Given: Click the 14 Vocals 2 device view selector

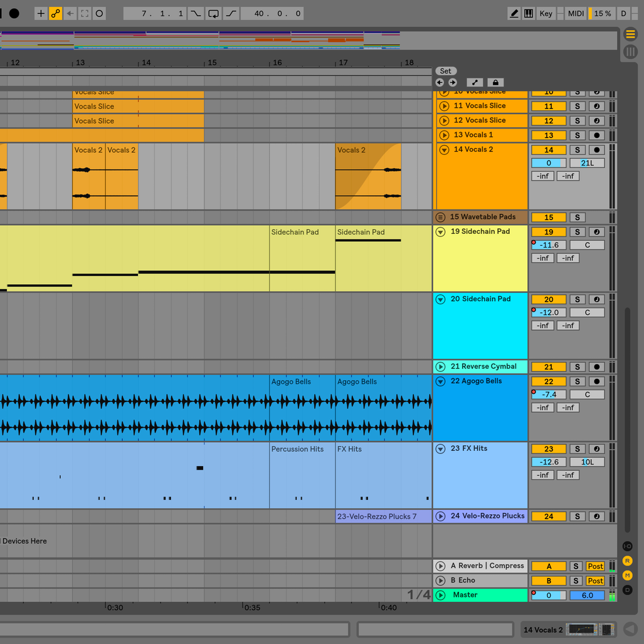Looking at the screenshot, I should point(569,630).
